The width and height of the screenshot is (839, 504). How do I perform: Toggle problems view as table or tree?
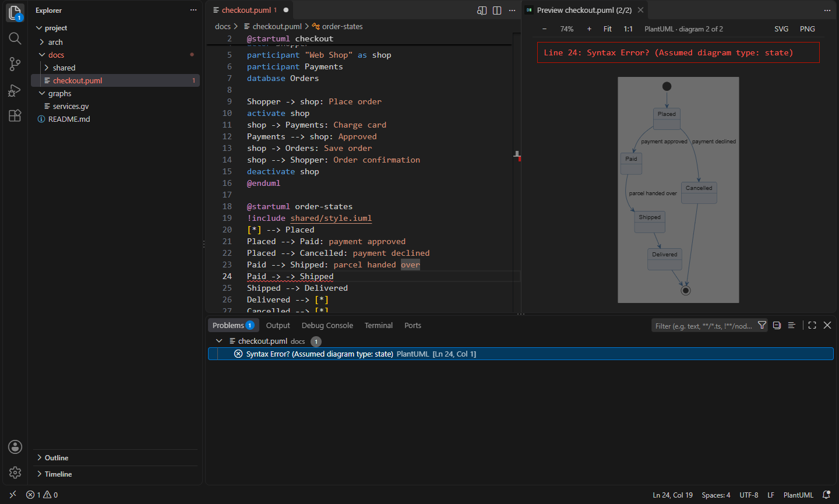click(791, 325)
